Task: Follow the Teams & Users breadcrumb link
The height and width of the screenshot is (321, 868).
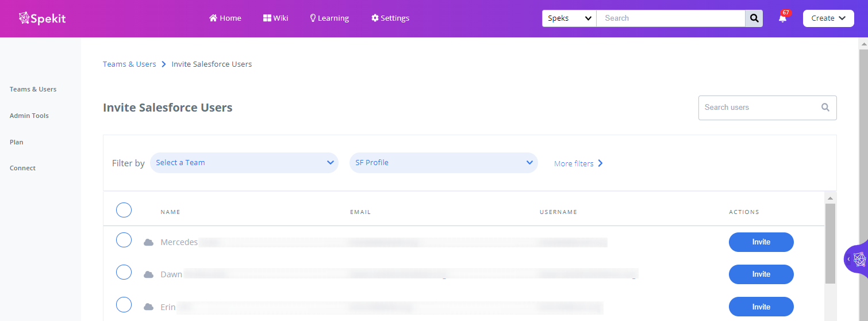Action: coord(129,64)
